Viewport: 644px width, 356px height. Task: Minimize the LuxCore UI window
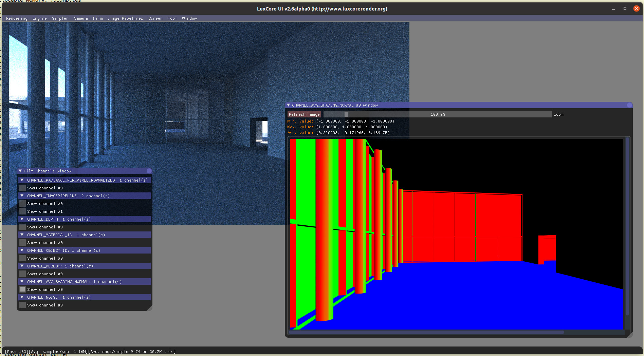tap(613, 8)
